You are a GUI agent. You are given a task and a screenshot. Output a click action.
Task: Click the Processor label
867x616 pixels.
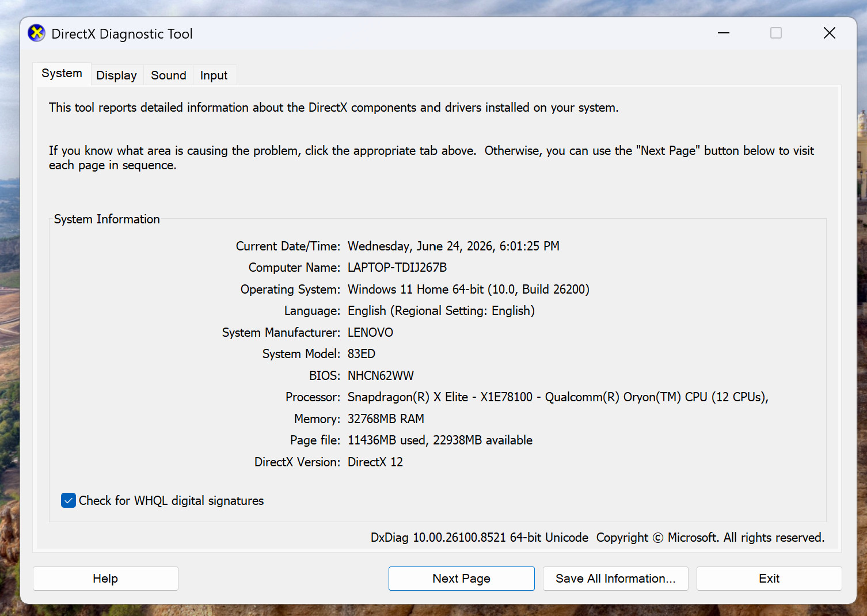pyautogui.click(x=313, y=397)
